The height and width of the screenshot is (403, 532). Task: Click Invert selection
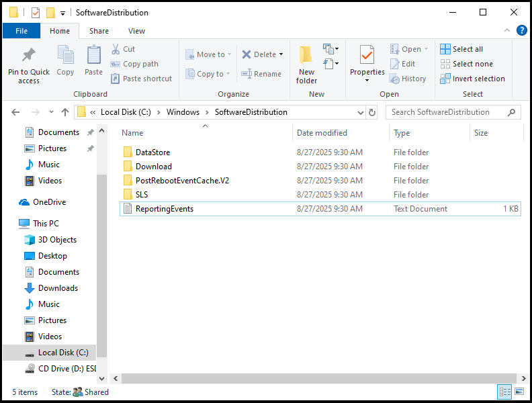(472, 79)
